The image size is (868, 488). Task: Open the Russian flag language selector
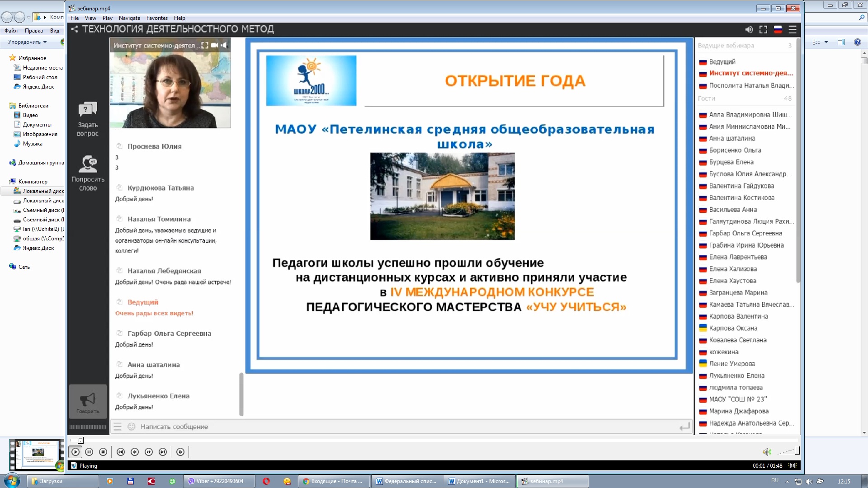[778, 29]
